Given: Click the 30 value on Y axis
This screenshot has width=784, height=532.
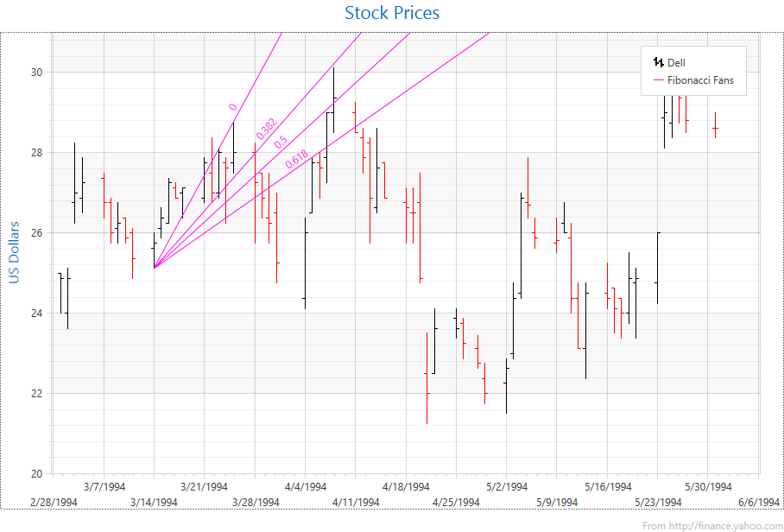Looking at the screenshot, I should coord(38,72).
